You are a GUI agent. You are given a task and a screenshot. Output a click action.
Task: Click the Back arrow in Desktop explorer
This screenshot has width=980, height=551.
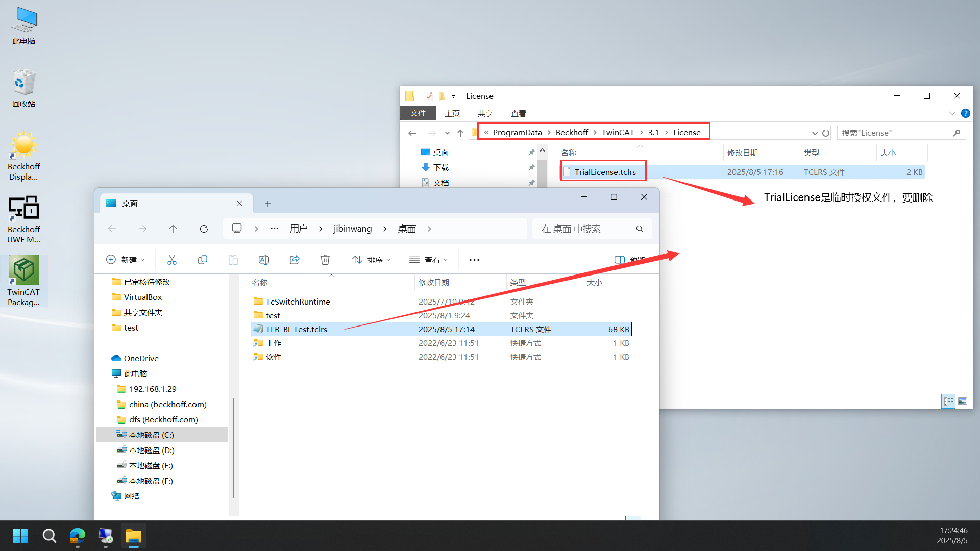pyautogui.click(x=112, y=229)
